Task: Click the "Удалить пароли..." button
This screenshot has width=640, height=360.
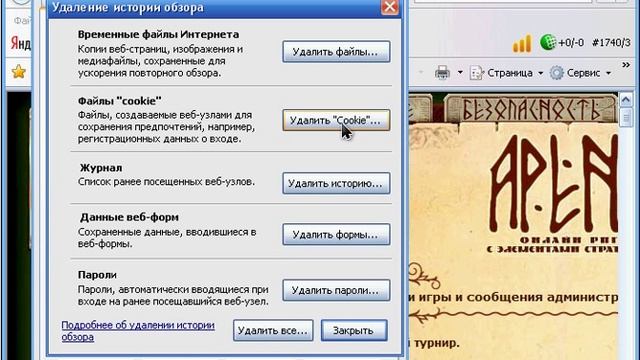Action: (x=336, y=290)
